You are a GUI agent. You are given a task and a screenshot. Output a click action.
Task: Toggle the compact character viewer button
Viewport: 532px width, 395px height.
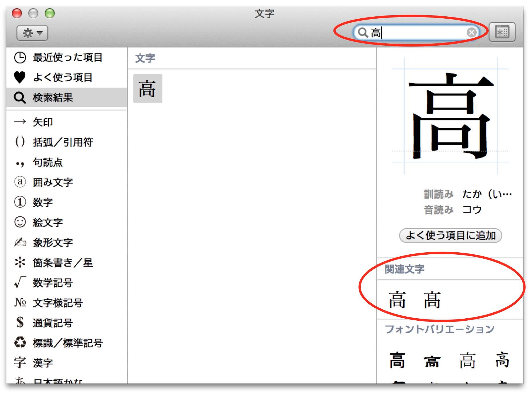pos(502,32)
